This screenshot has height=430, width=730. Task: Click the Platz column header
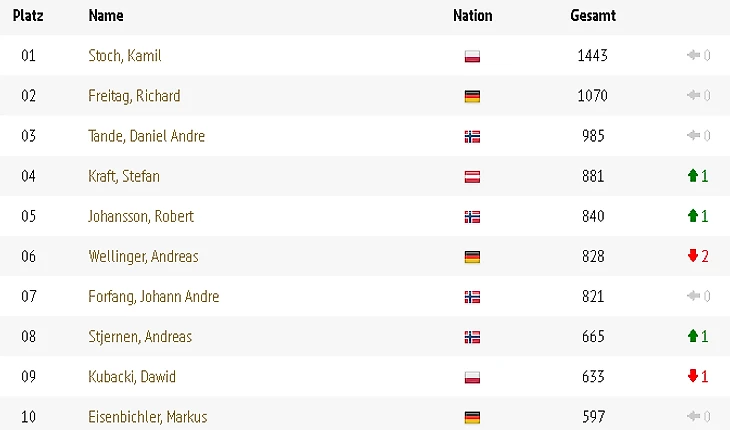(28, 16)
